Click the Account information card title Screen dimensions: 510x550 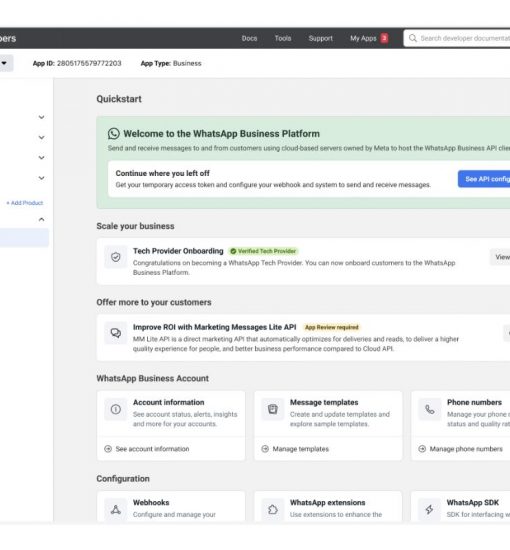click(x=168, y=402)
